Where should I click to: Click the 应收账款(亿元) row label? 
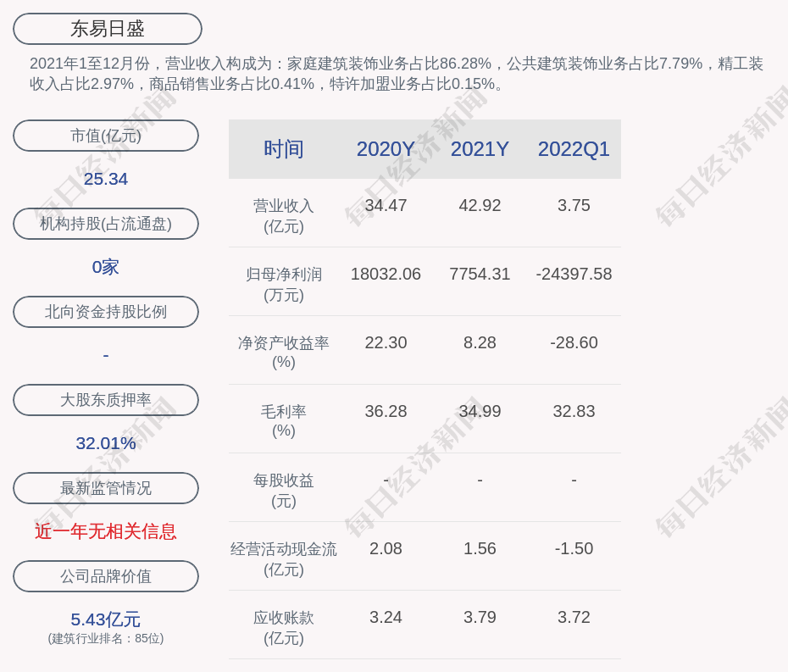[x=284, y=628]
